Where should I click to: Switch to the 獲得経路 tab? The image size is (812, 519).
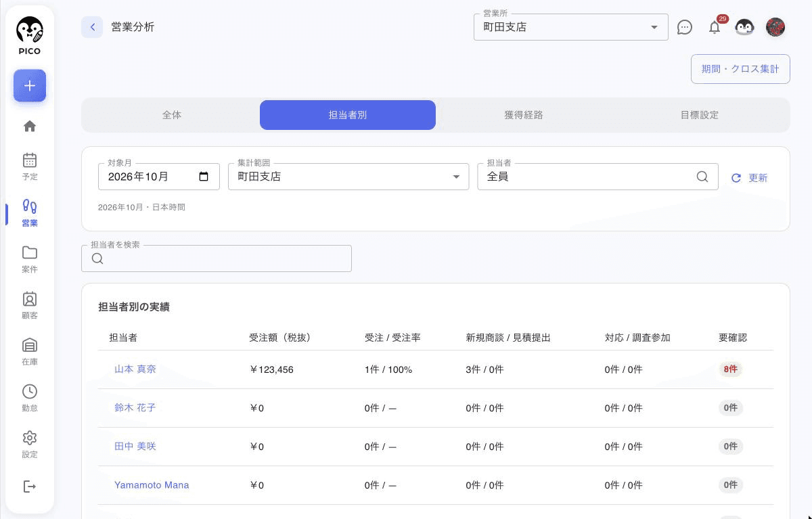524,115
